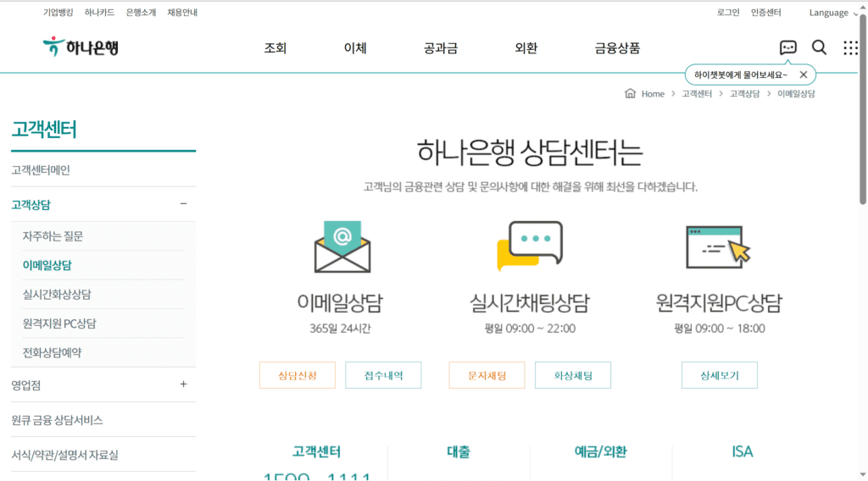Click the Hana Bank logo
The image size is (868, 481).
pyautogui.click(x=81, y=47)
